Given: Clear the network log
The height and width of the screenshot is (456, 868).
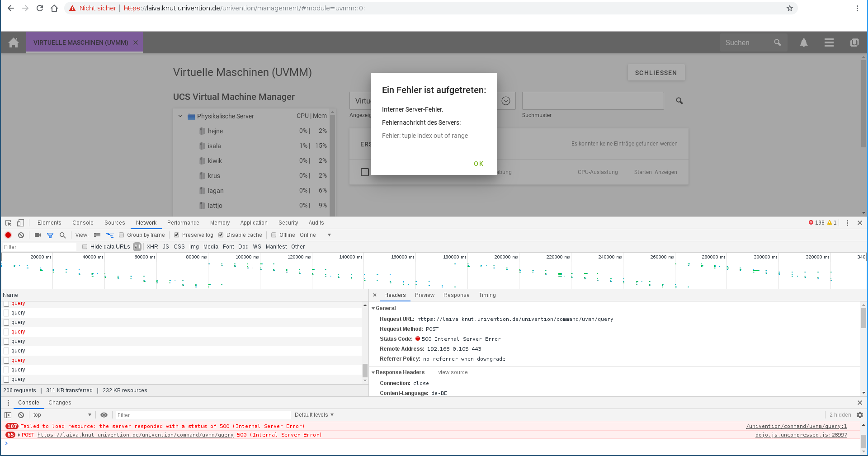Looking at the screenshot, I should tap(21, 235).
